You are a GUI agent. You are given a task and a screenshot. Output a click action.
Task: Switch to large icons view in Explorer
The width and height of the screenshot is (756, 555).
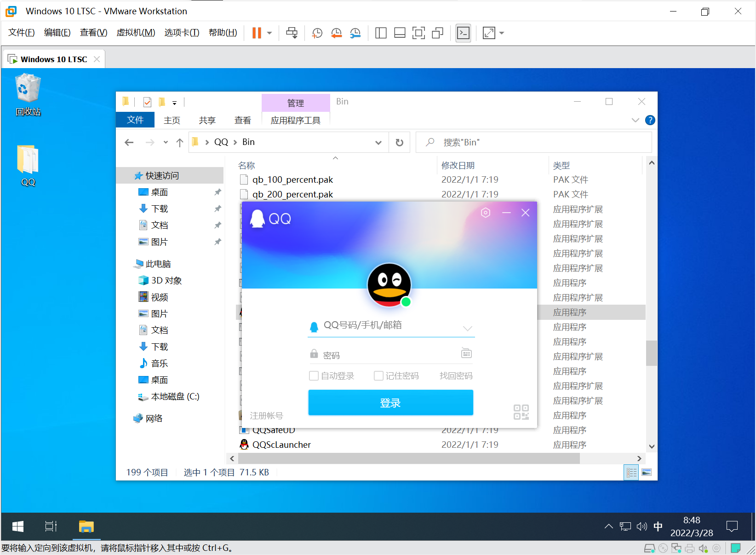(x=647, y=473)
